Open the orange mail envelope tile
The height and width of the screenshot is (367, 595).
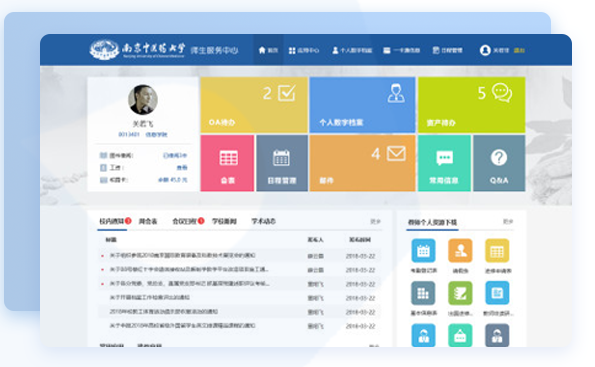362,163
